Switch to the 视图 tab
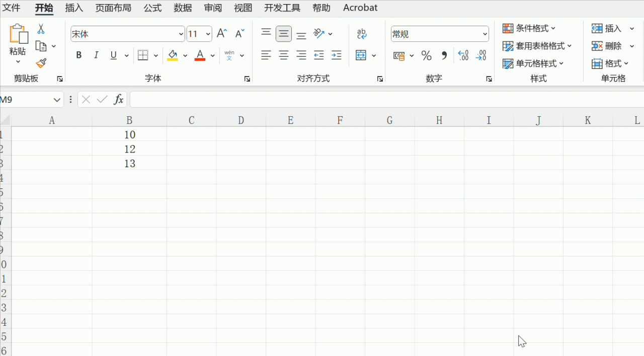Viewport: 644px width, 356px height. [243, 8]
